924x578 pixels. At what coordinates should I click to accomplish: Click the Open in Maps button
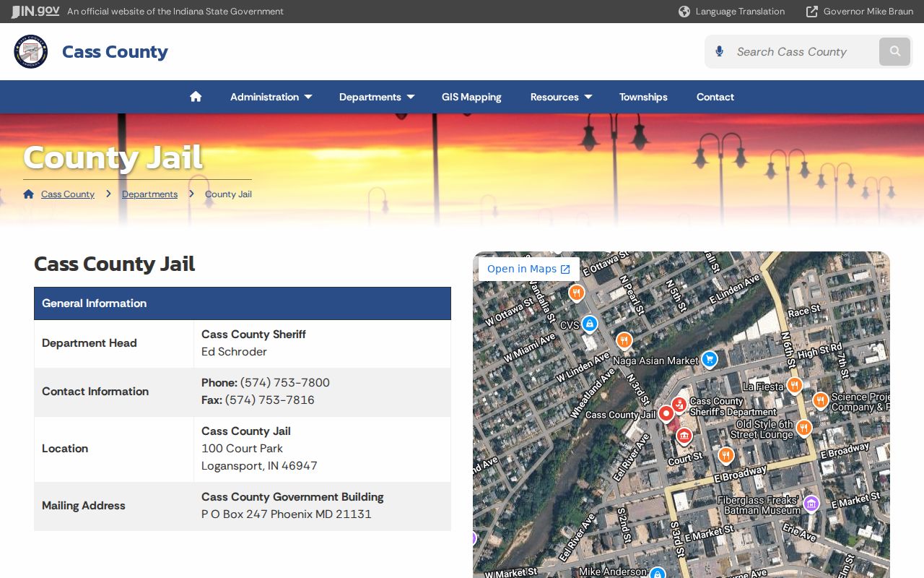point(529,269)
